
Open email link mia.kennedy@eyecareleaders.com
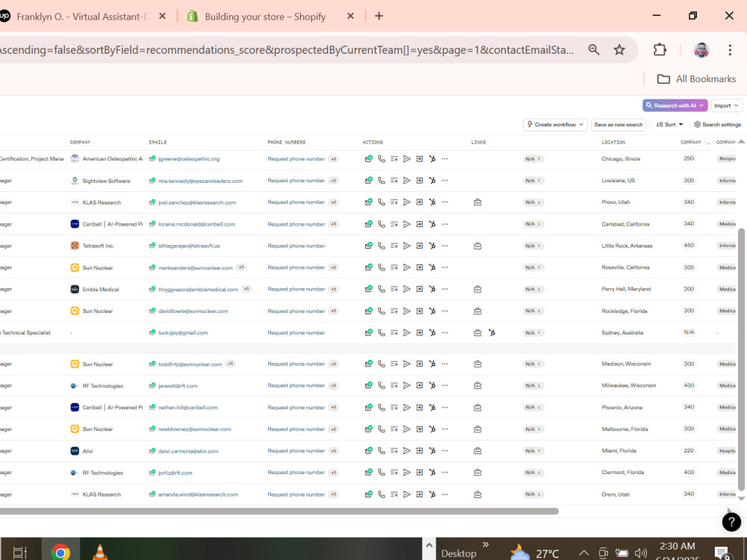200,181
